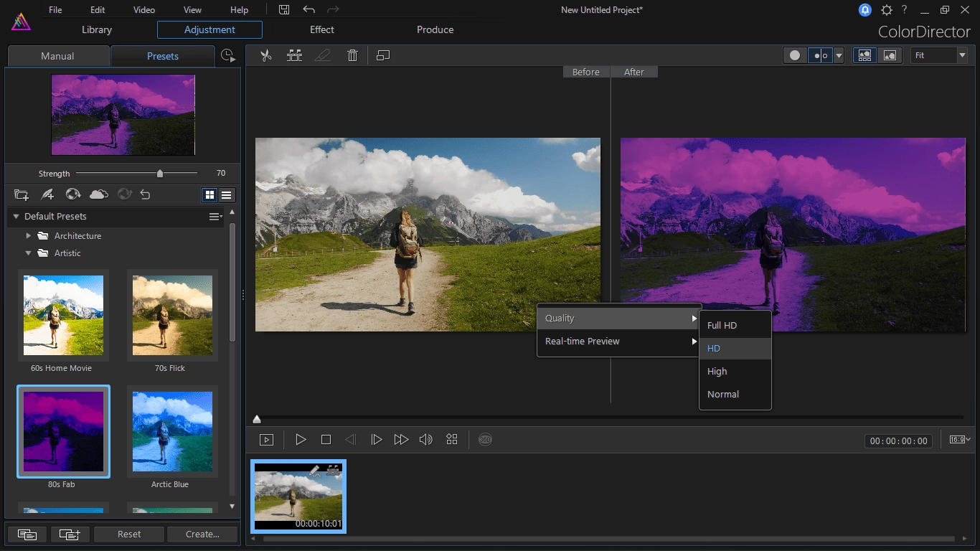Toggle storyboard-with-preview layout
The width and height of the screenshot is (980, 551).
pos(864,55)
